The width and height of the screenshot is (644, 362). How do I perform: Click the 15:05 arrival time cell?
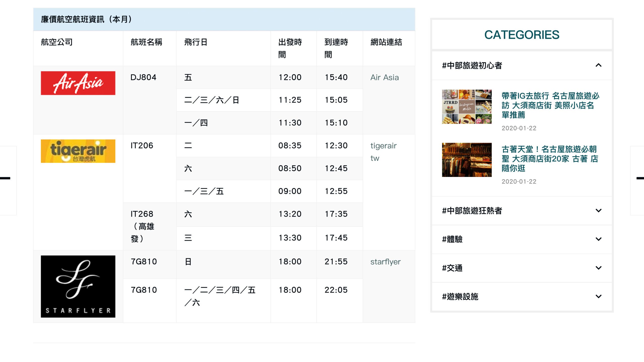pos(340,100)
